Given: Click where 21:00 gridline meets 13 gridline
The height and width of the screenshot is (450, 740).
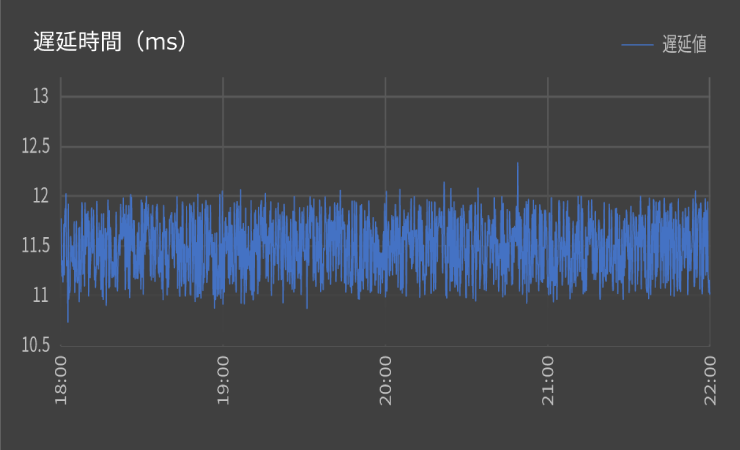Looking at the screenshot, I should click(x=547, y=97).
